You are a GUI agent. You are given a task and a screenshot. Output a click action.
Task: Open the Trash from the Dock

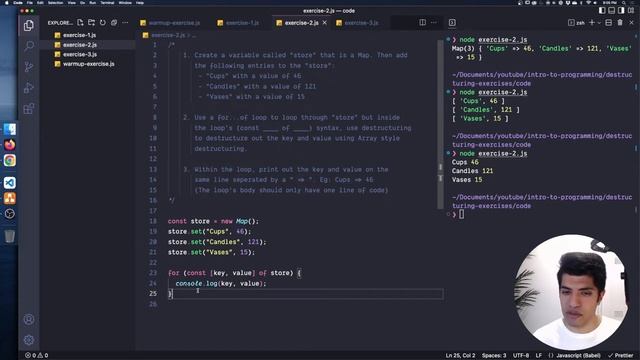pos(9,236)
